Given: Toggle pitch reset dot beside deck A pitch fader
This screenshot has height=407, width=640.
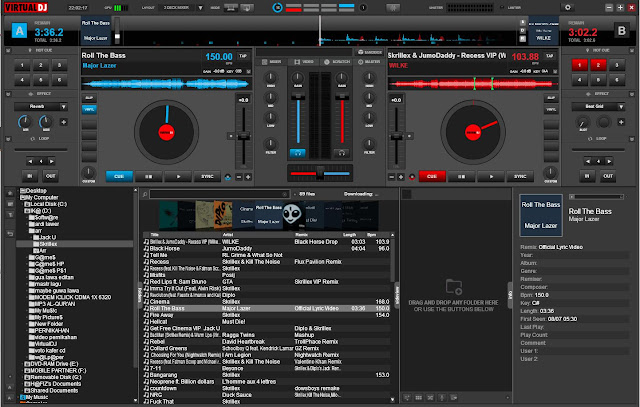Looking at the screenshot, I should pyautogui.click(x=231, y=136).
